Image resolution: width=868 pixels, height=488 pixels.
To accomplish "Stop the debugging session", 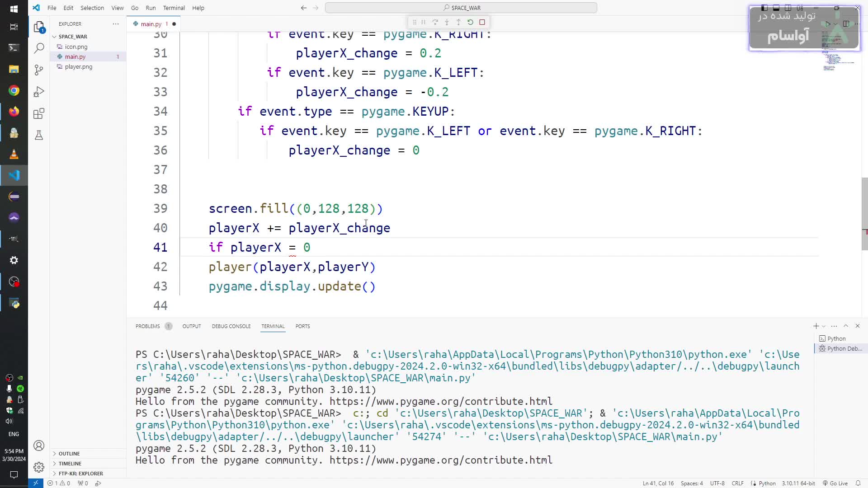I will [x=482, y=22].
